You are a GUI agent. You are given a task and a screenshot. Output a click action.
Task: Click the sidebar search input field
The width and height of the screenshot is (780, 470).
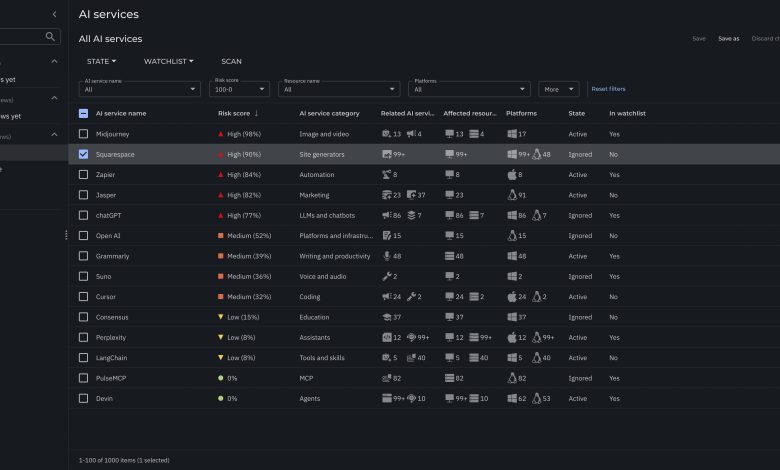tap(30, 36)
